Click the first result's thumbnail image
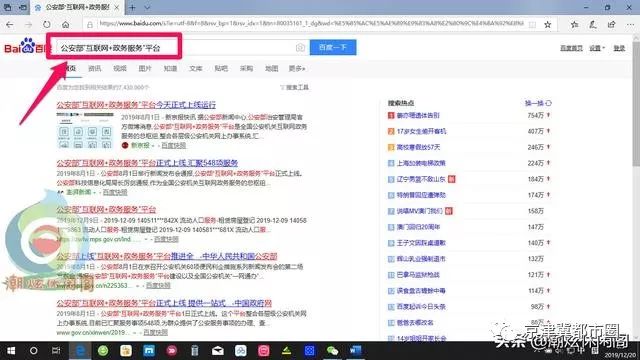The width and height of the screenshot is (640, 360). [85, 130]
